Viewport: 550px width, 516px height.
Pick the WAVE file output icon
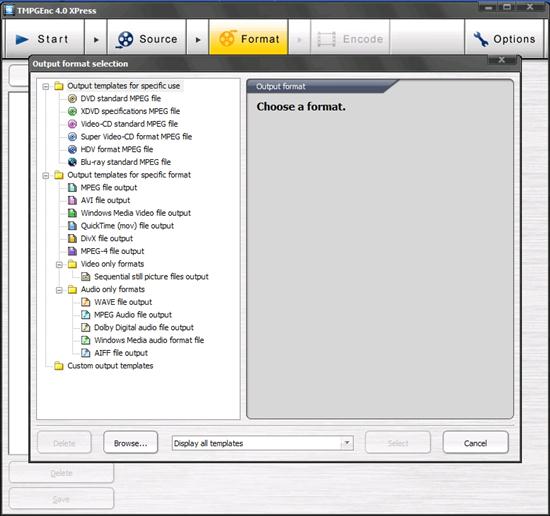tap(86, 302)
